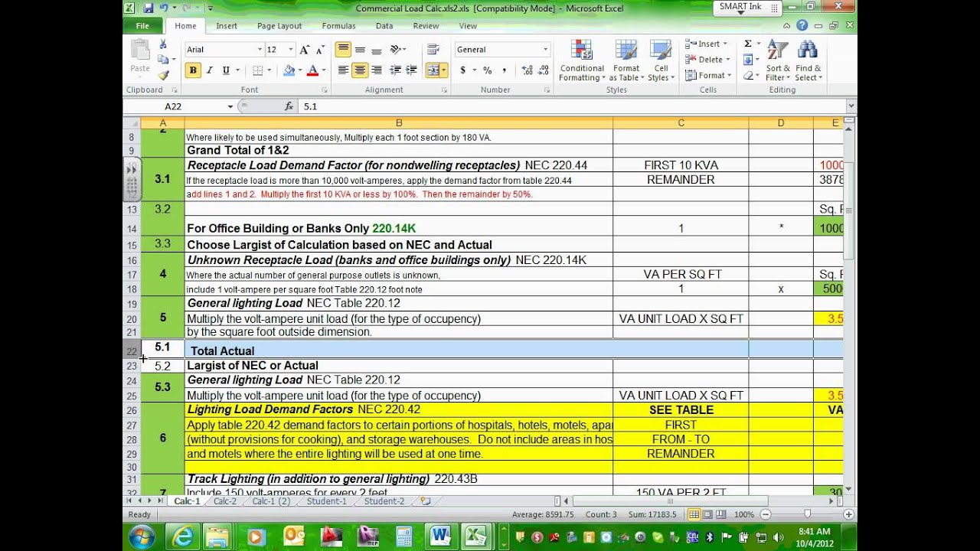Click the Fill Color paint bucket swatch
The height and width of the screenshot is (551, 980).
tap(289, 70)
